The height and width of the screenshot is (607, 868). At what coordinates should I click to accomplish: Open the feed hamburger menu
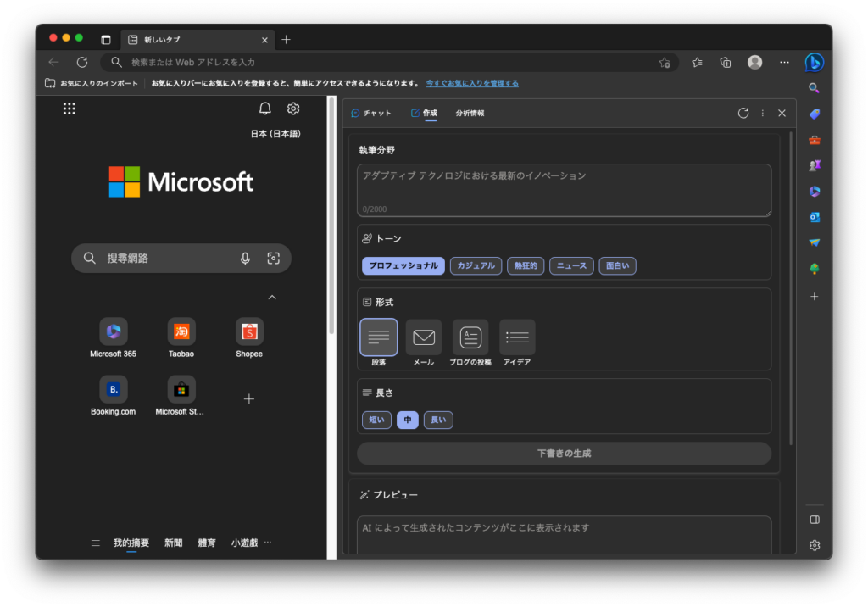(96, 543)
